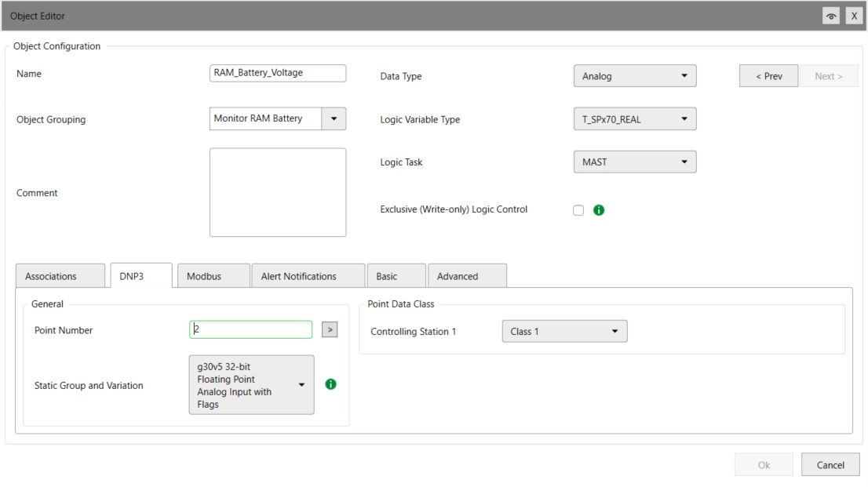
Task: Click info icon beside Static Group and Variation
Action: pos(330,384)
